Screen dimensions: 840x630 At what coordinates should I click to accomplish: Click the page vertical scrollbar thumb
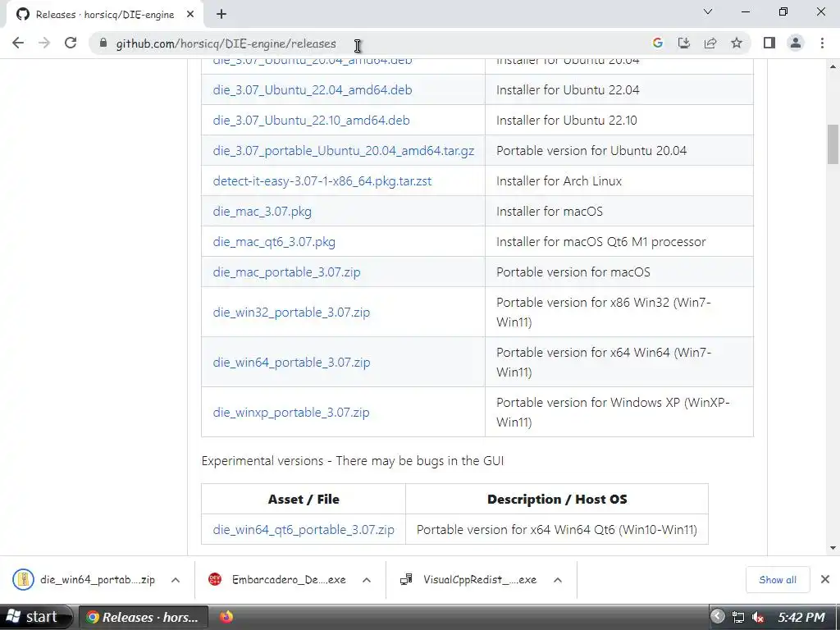click(x=833, y=144)
